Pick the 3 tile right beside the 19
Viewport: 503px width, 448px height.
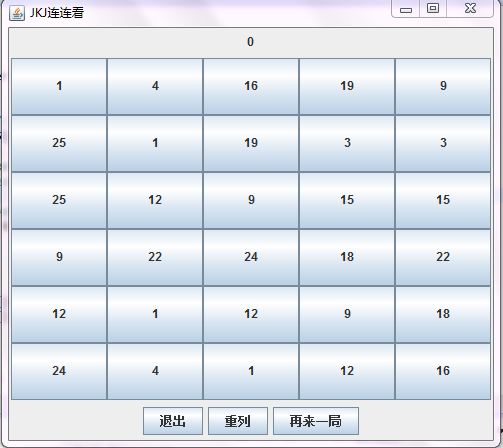click(x=347, y=144)
